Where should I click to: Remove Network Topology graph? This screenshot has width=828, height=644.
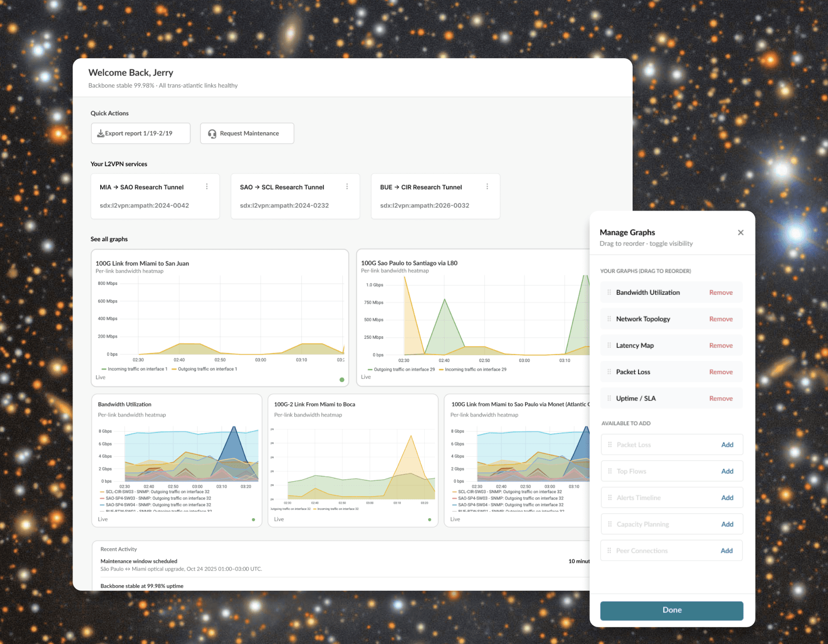tap(721, 319)
